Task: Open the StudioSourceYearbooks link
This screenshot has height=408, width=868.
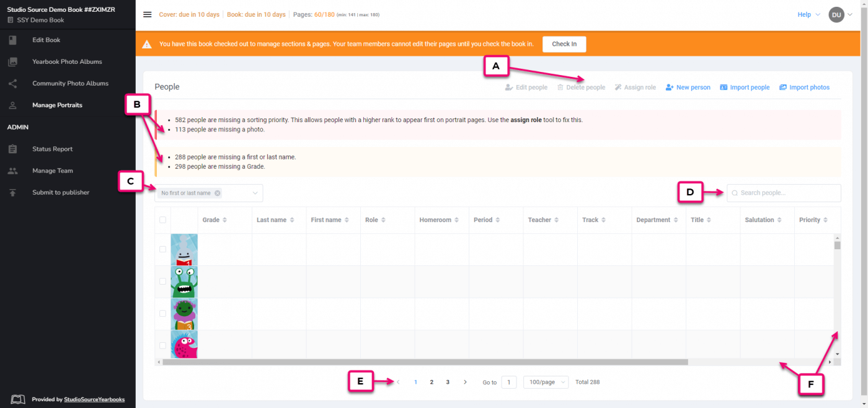Action: [94, 400]
